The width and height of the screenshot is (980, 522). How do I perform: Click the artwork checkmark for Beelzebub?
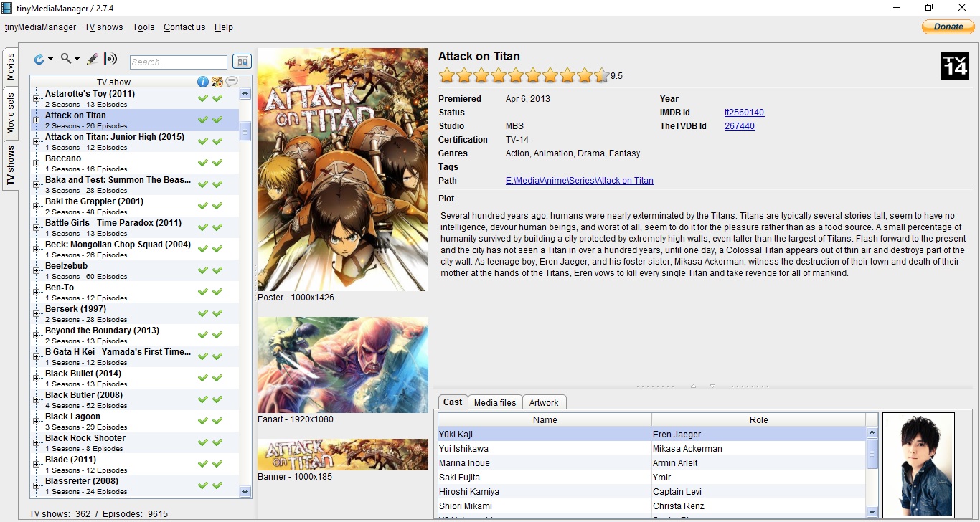pyautogui.click(x=217, y=270)
